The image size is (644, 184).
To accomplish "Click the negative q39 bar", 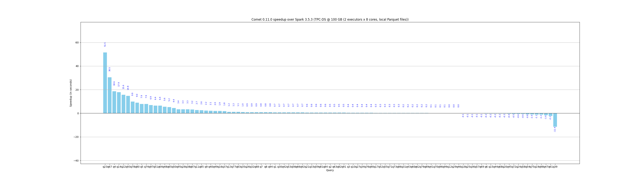I will click(x=555, y=120).
